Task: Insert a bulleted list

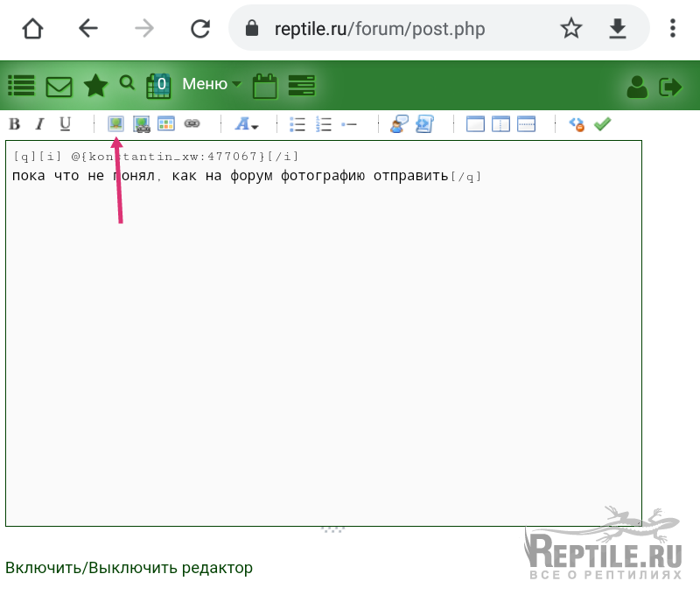Action: [x=297, y=124]
